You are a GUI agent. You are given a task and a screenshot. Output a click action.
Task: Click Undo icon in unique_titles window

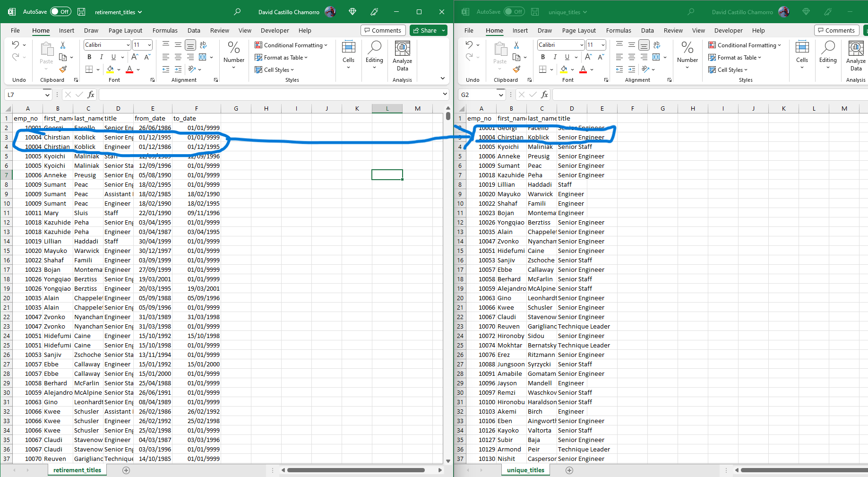[x=469, y=45]
